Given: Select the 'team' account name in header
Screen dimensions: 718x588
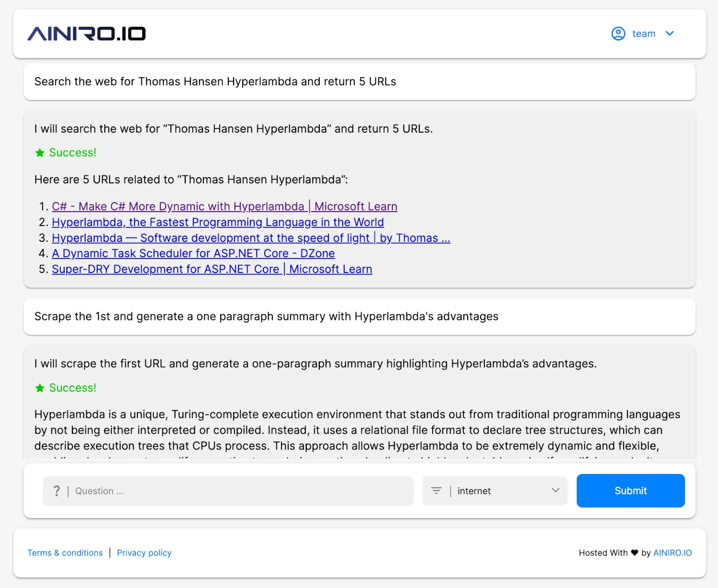Looking at the screenshot, I should pyautogui.click(x=644, y=34).
